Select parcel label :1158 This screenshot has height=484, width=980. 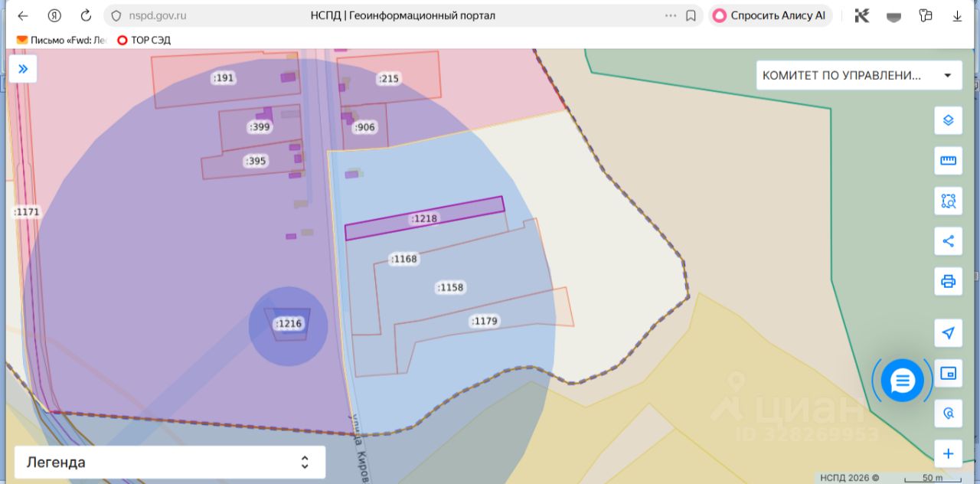click(450, 287)
